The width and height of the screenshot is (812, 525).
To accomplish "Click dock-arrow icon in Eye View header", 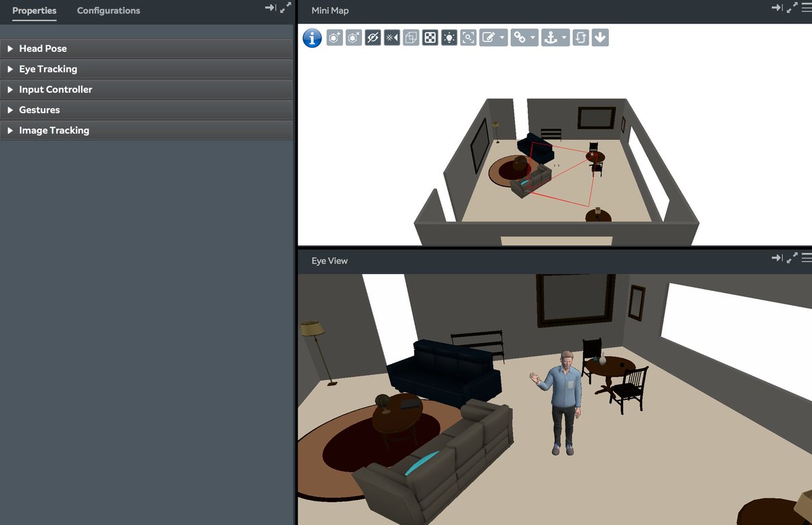I will point(777,258).
